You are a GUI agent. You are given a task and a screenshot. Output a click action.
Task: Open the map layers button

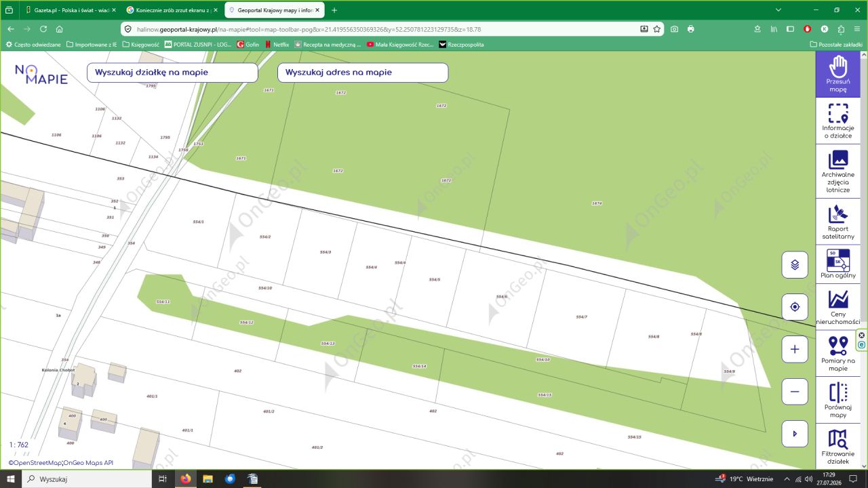click(795, 264)
